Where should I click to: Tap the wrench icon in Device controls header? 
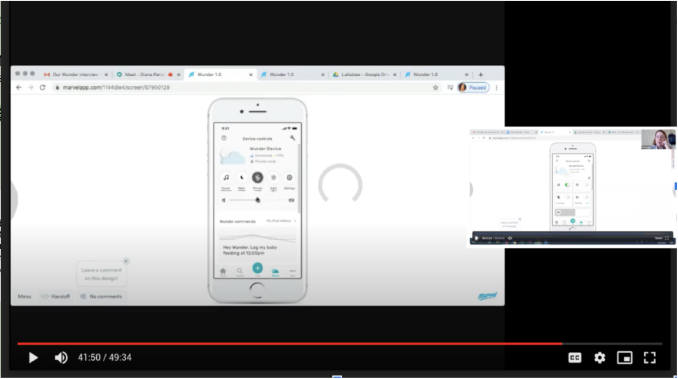point(293,138)
